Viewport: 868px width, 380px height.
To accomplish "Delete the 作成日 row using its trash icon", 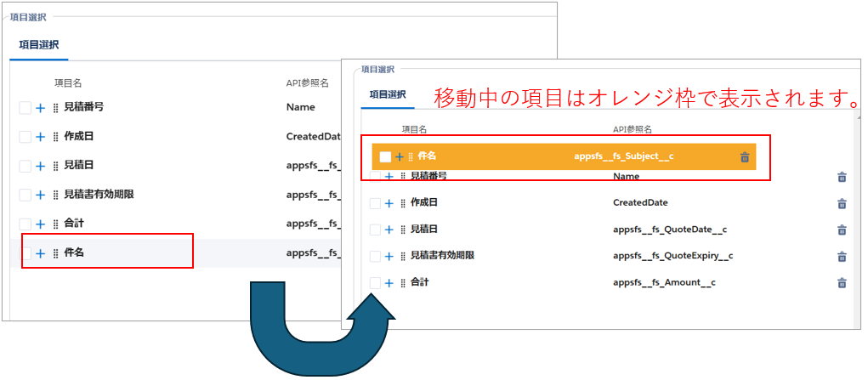I will 842,203.
